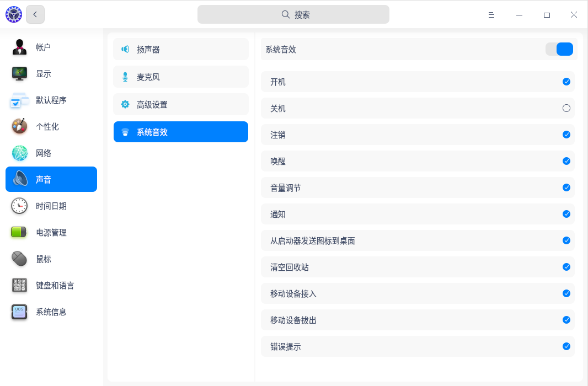
Task: Disable the 开机 startup sound effect
Action: pyautogui.click(x=566, y=82)
